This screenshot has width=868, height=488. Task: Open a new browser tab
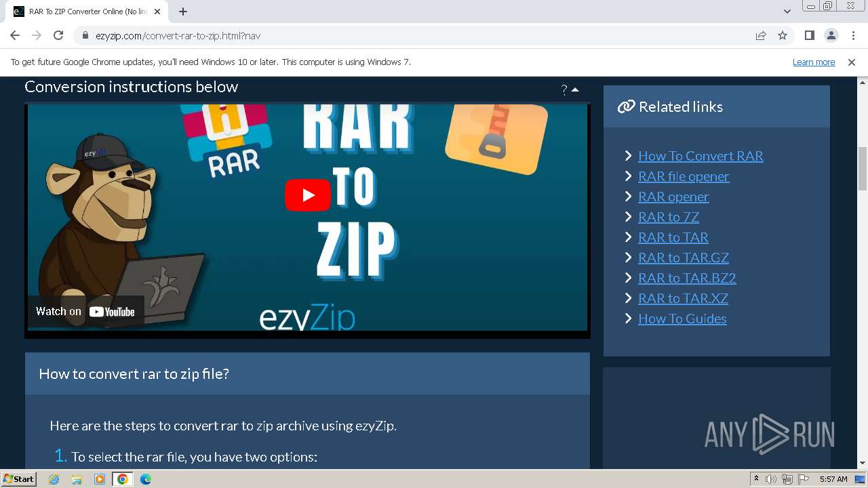[x=183, y=12]
